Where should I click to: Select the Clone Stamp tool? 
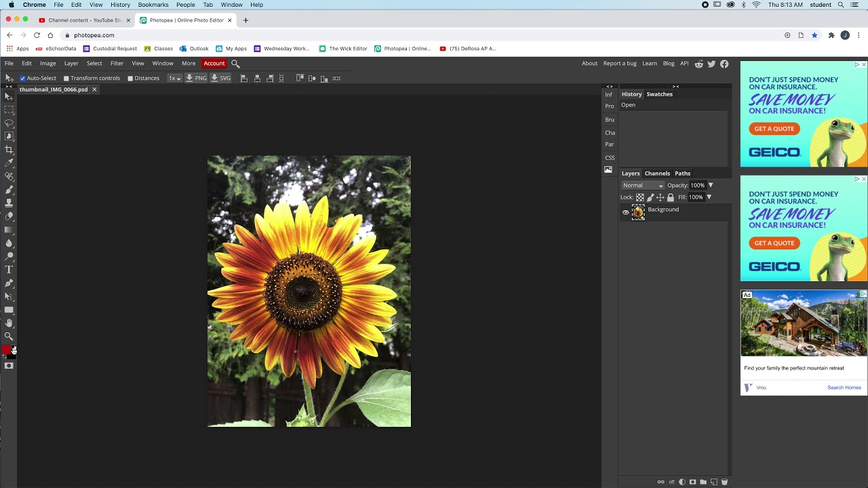click(x=9, y=203)
